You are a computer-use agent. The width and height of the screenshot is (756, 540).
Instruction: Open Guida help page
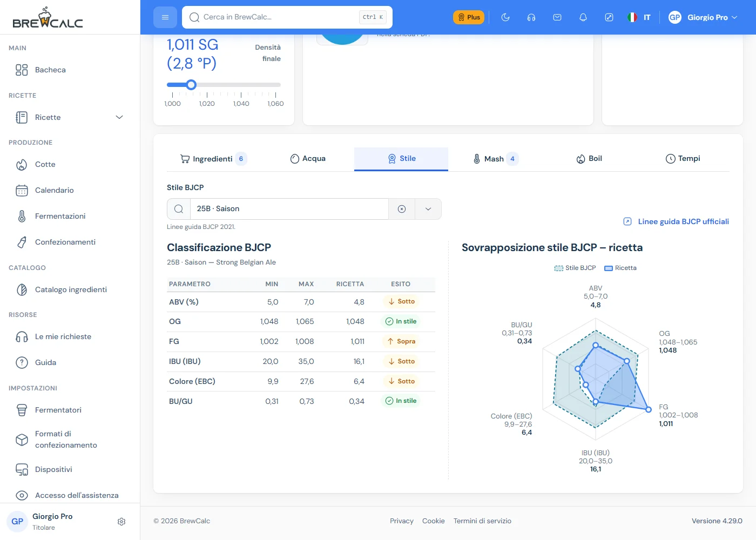[x=70, y=362]
